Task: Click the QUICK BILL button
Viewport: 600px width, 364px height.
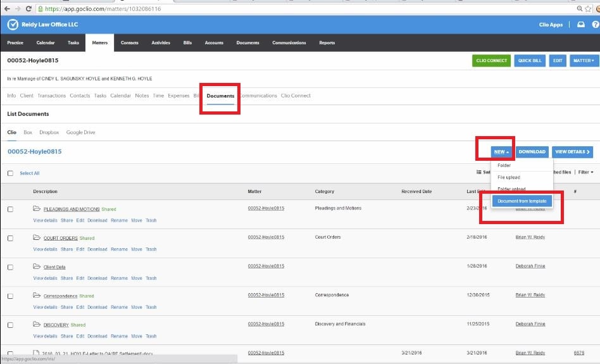Action: 530,61
